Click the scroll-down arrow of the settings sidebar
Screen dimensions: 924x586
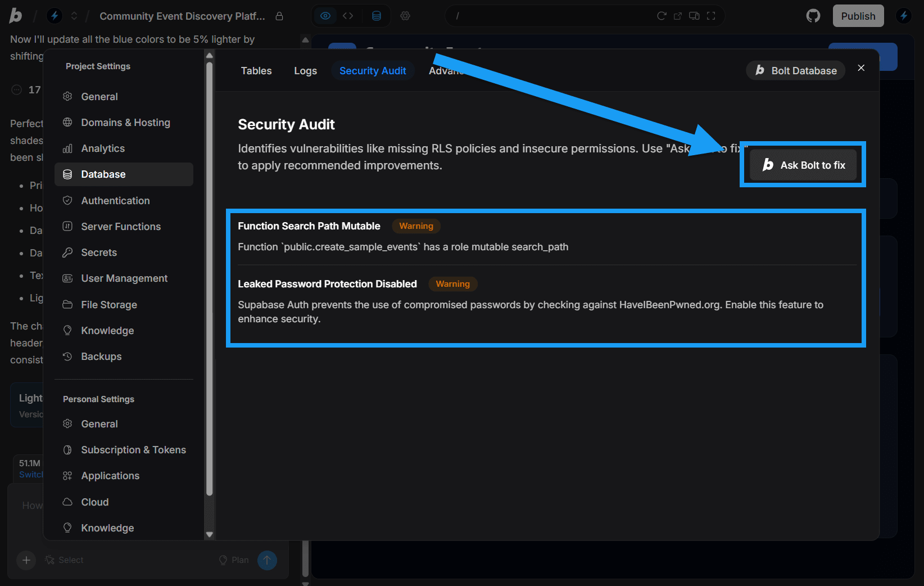209,534
